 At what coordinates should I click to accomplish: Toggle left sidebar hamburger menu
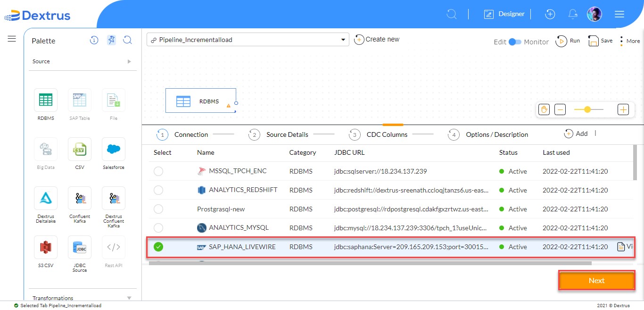pyautogui.click(x=12, y=39)
